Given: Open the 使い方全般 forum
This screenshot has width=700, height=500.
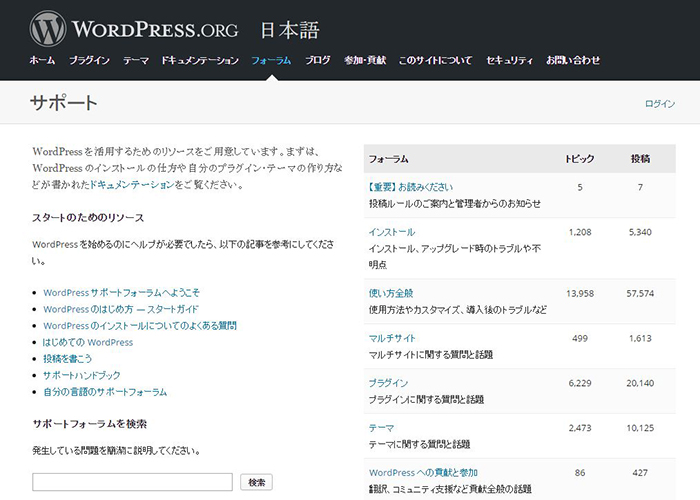Looking at the screenshot, I should point(391,293).
